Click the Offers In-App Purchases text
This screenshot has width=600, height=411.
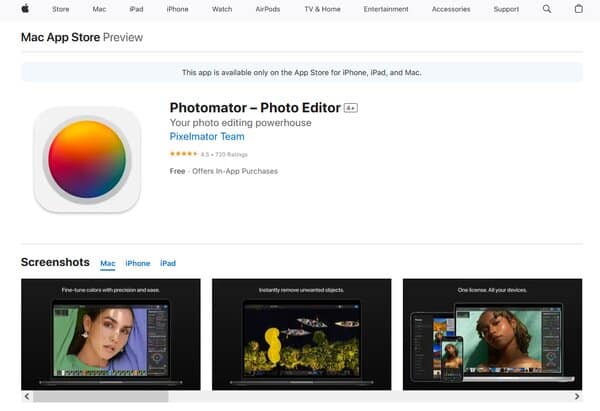pyautogui.click(x=235, y=171)
